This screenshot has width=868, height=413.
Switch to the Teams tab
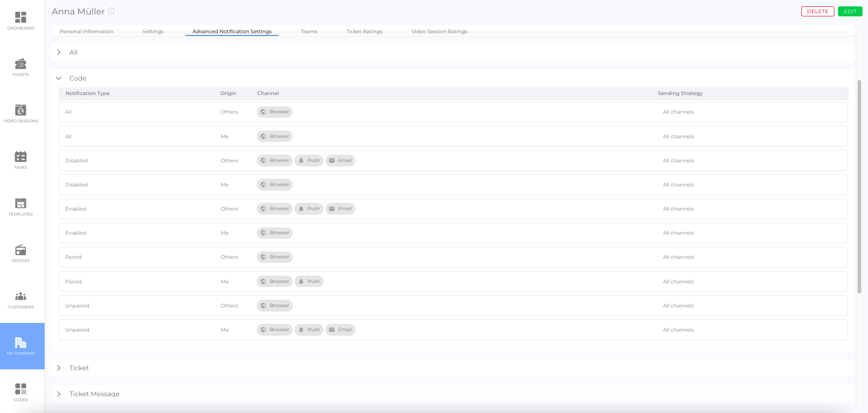[309, 31]
